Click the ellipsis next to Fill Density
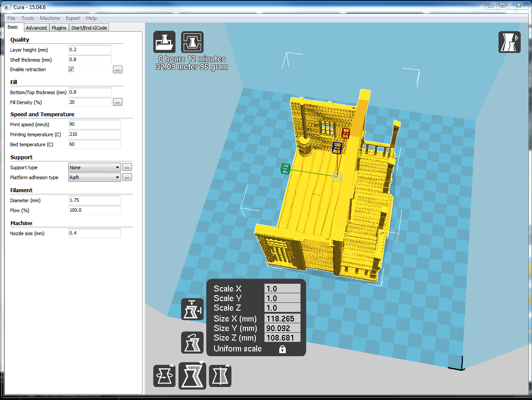This screenshot has width=532, height=400. point(117,102)
